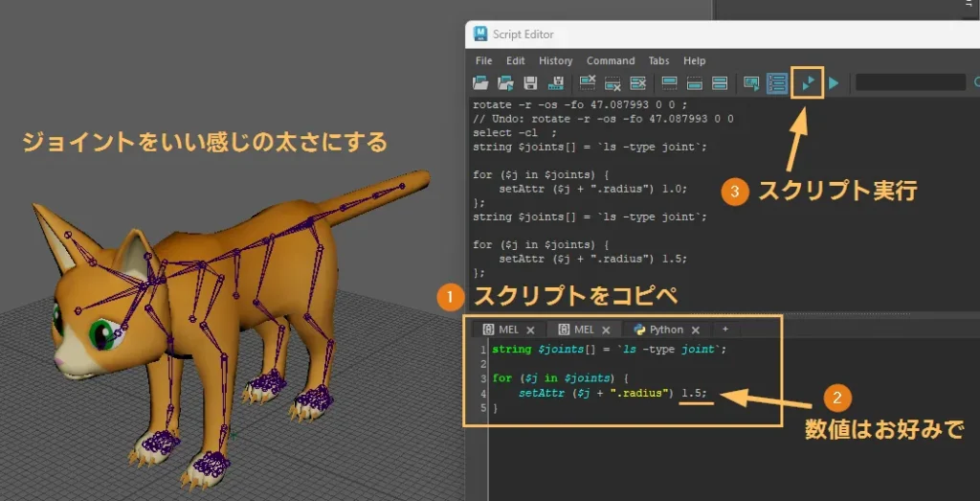Click the 1.5 value on editor line 4
980x501 pixels.
(x=691, y=394)
